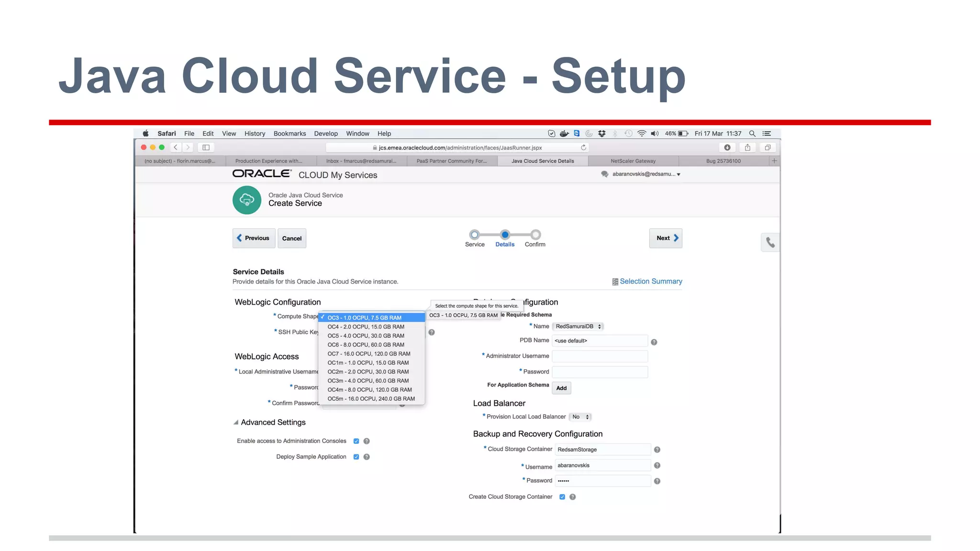Select OC7 - 16.0 OCPU, 120.0 GB RAM

(x=371, y=354)
